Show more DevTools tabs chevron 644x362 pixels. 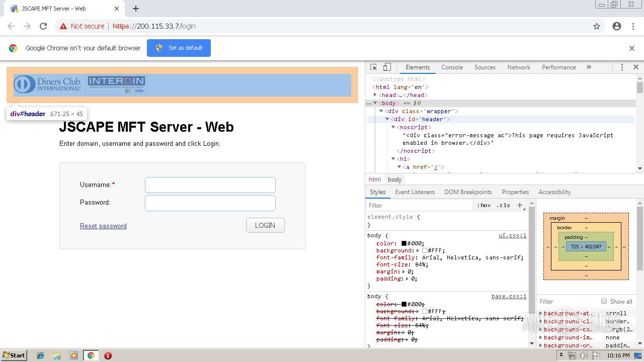point(589,67)
